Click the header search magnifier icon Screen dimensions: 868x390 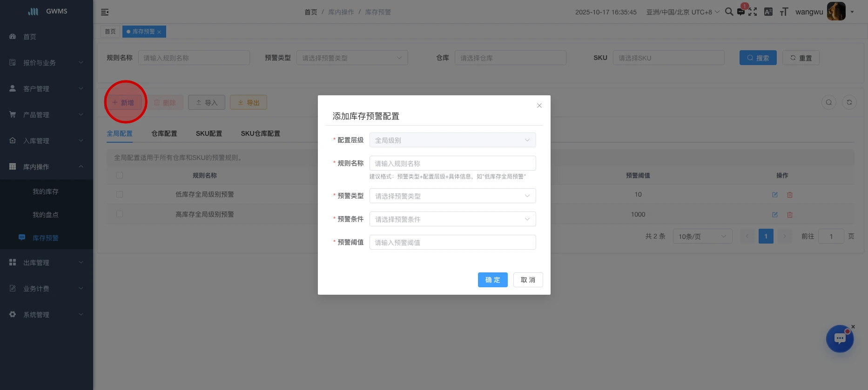tap(729, 12)
